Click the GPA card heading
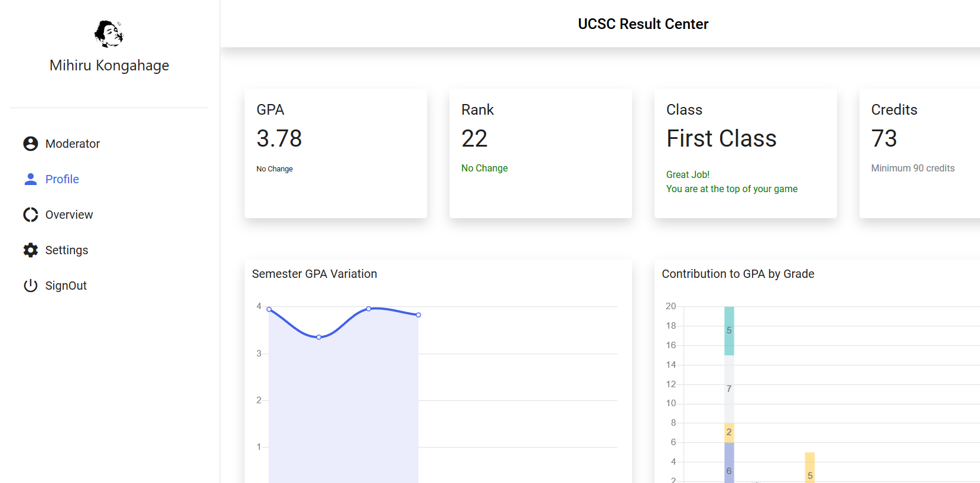 click(271, 110)
